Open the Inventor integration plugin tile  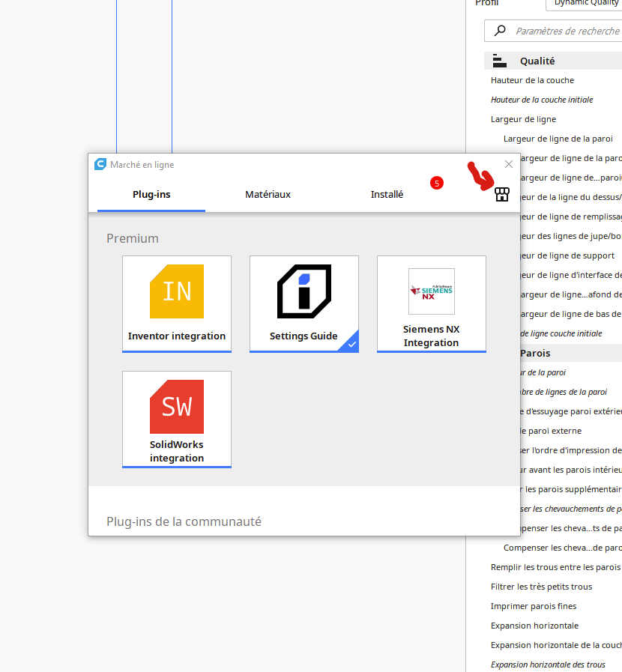(x=177, y=304)
